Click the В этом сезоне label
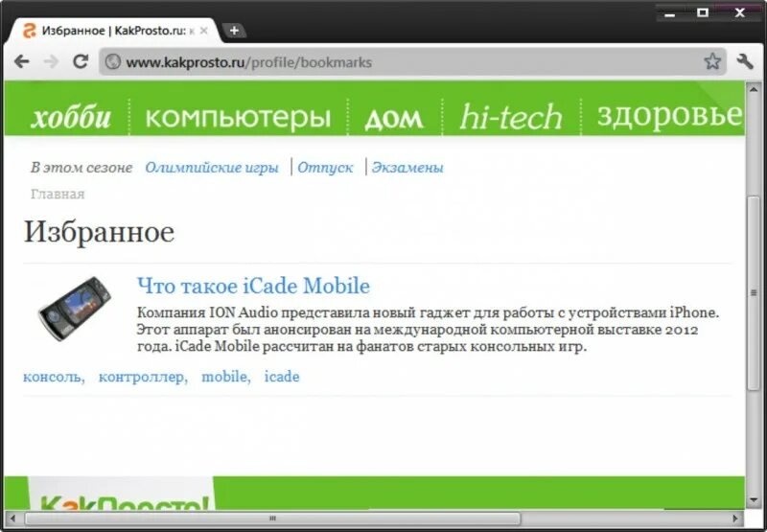767x532 pixels. (81, 168)
